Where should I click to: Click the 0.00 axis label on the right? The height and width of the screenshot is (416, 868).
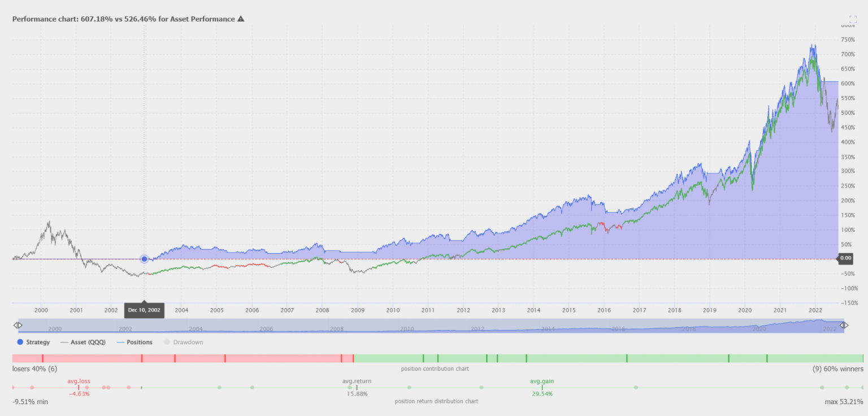coord(846,258)
